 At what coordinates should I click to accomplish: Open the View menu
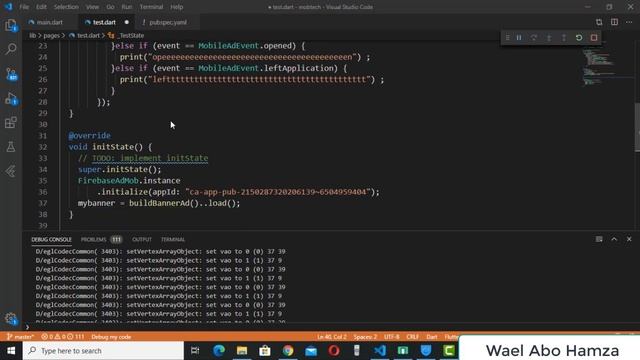point(92,7)
